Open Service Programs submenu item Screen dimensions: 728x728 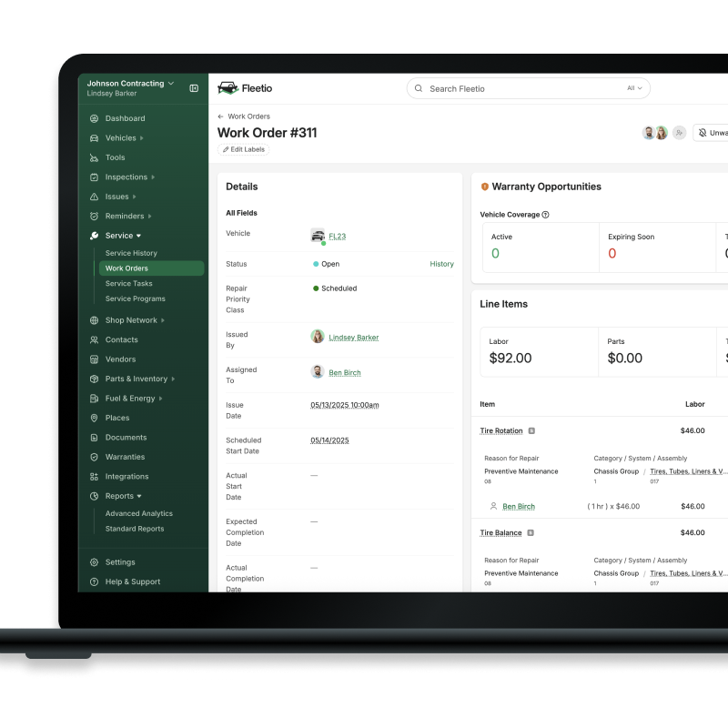(135, 299)
